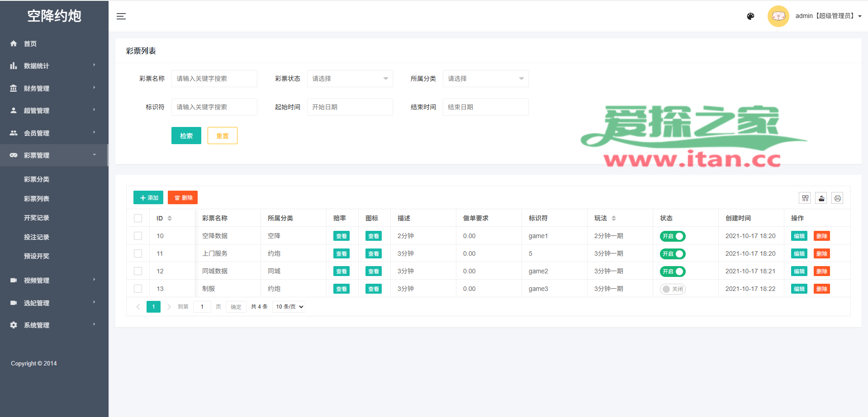Viewport: 868px width, 417px height.
Task: Click the 确定 page jump button
Action: tap(236, 307)
